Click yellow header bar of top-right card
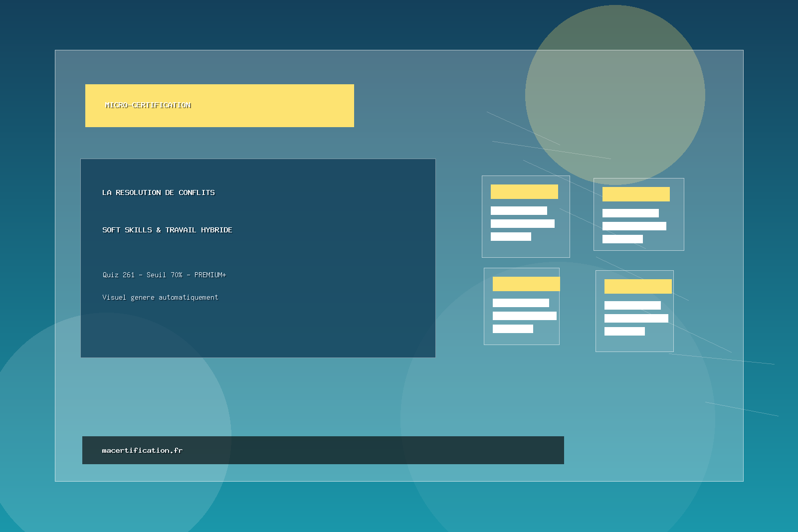 [x=636, y=194]
